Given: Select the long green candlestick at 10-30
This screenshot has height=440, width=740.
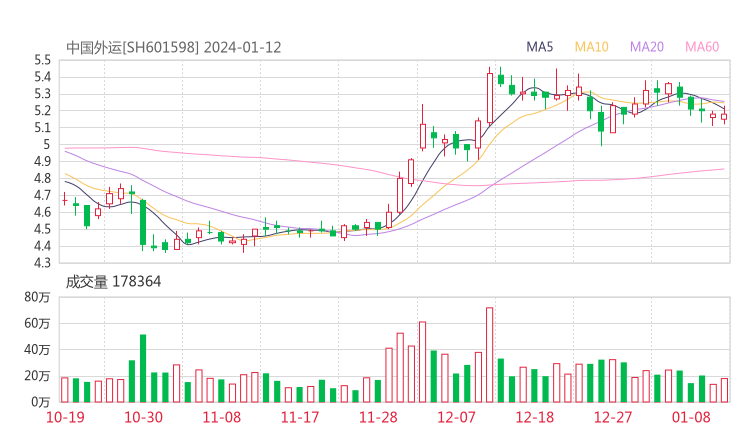Looking at the screenshot, I should coord(143,223).
